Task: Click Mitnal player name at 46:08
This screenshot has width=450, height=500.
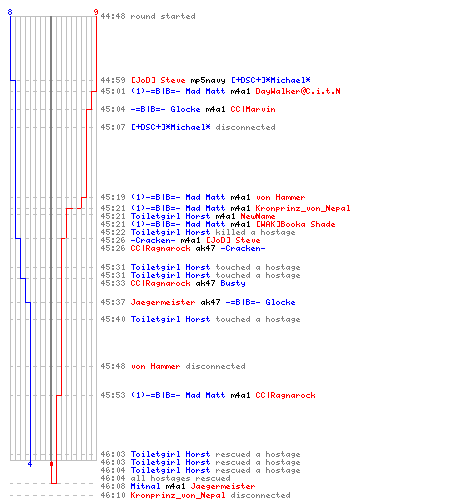Action: coord(145,486)
